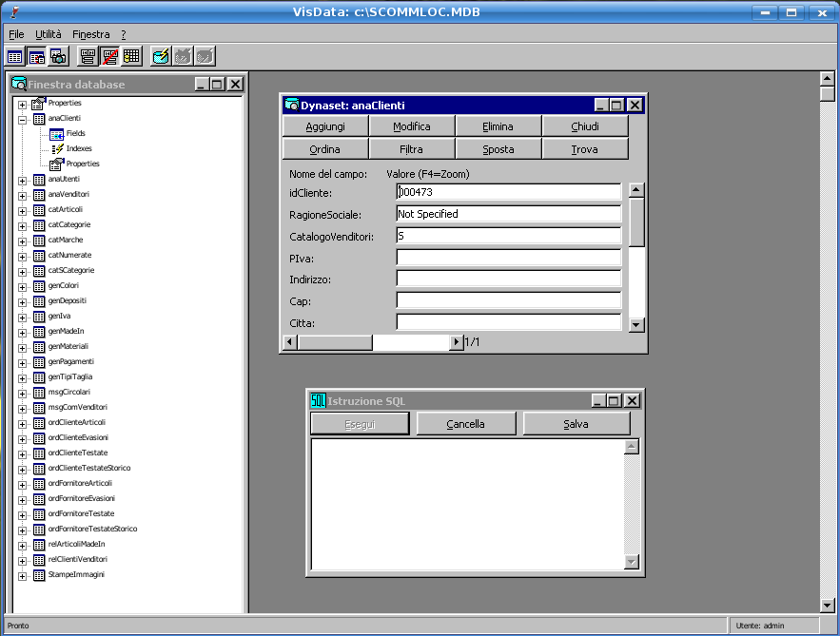Expand the ordClienteTestateStorico node

coord(22,470)
